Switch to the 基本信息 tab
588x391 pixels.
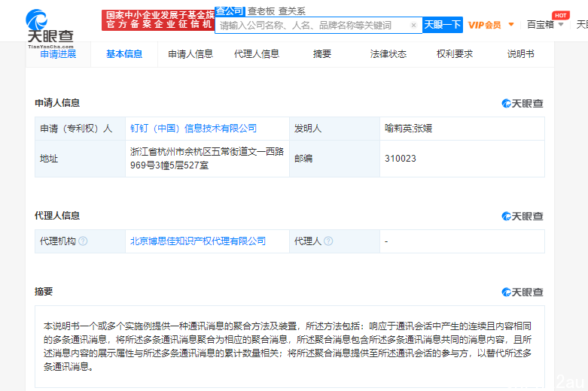click(124, 54)
